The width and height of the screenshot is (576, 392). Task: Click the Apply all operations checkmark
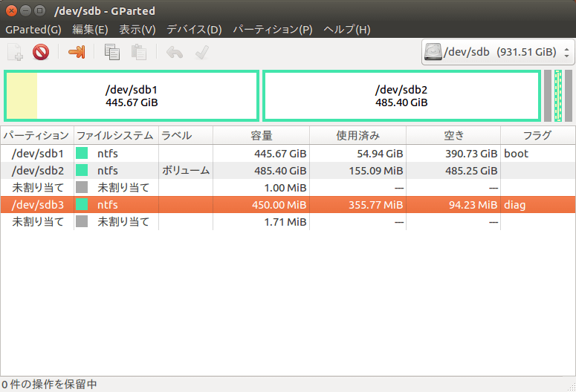point(202,53)
